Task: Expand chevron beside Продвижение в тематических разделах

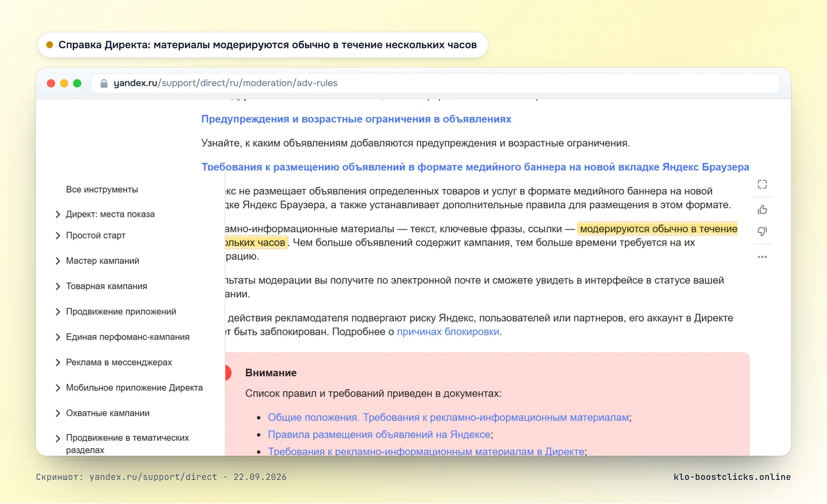Action: (57, 438)
